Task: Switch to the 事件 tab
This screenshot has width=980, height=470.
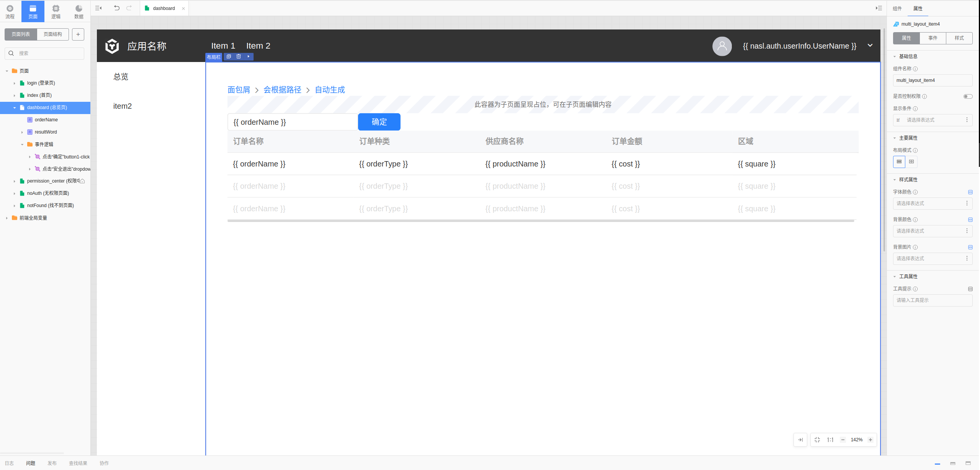Action: (933, 38)
